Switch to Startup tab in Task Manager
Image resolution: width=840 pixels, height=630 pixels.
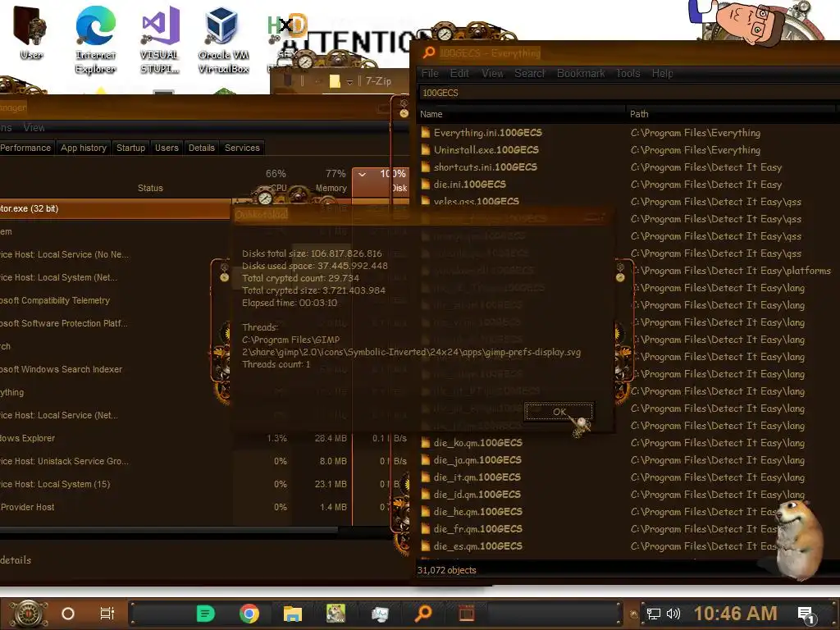(130, 148)
